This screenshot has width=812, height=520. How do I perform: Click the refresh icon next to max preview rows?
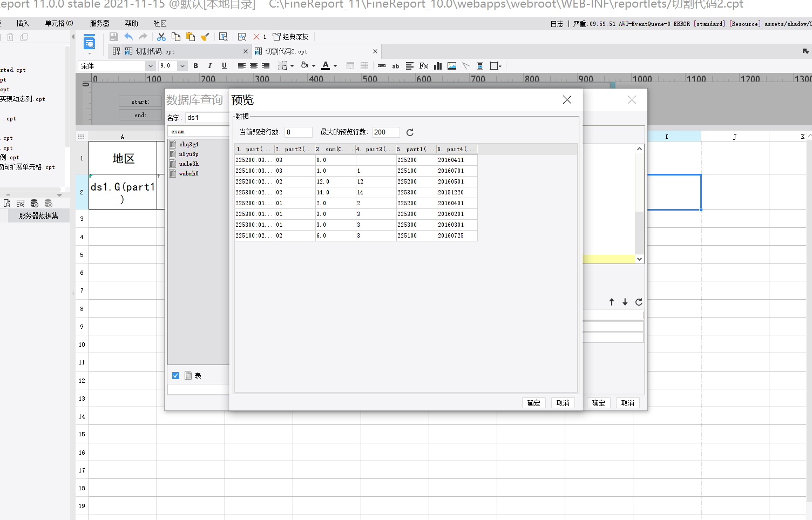click(410, 132)
